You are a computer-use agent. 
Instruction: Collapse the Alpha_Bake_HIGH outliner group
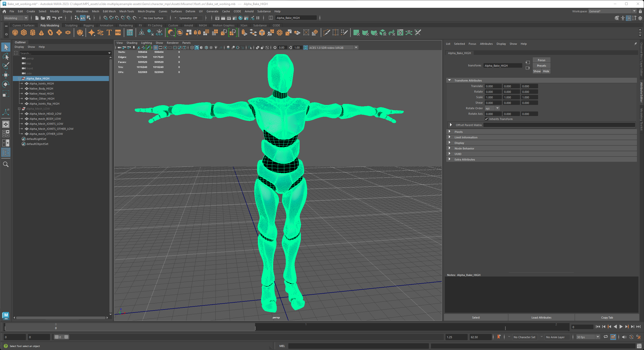[19, 79]
